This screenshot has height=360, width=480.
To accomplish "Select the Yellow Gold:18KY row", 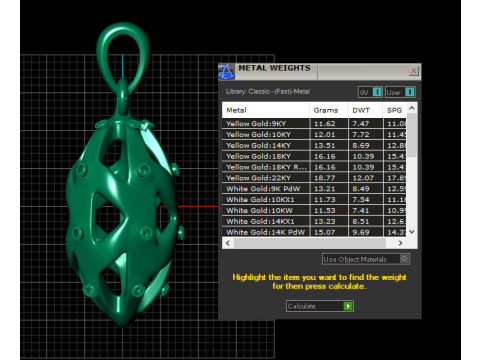I will pos(314,156).
